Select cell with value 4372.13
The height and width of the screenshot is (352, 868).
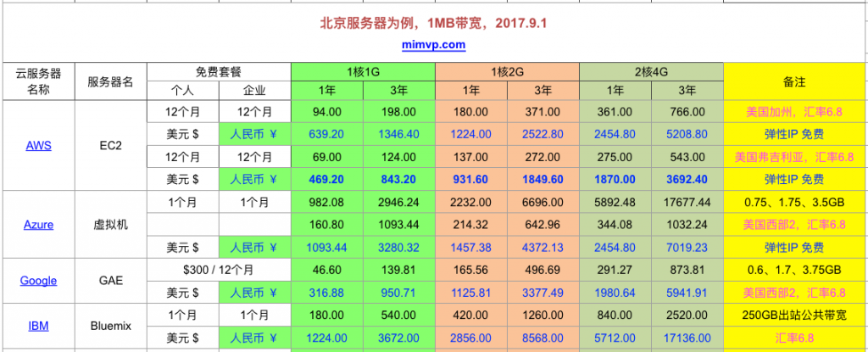pos(543,247)
